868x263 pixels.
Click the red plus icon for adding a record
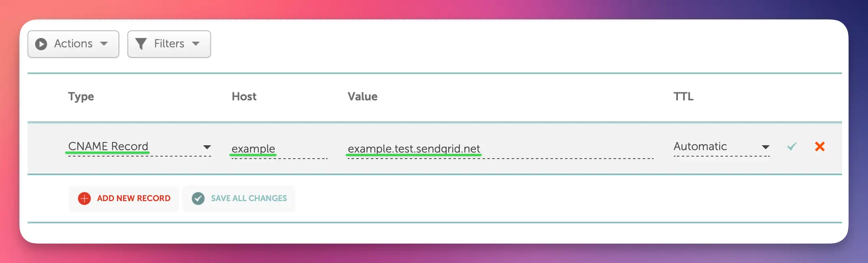84,198
